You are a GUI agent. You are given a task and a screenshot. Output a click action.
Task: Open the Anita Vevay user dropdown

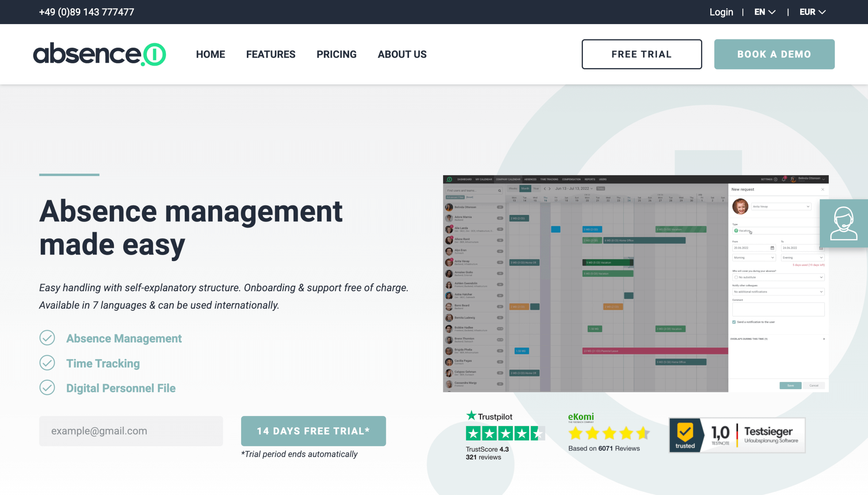click(781, 206)
